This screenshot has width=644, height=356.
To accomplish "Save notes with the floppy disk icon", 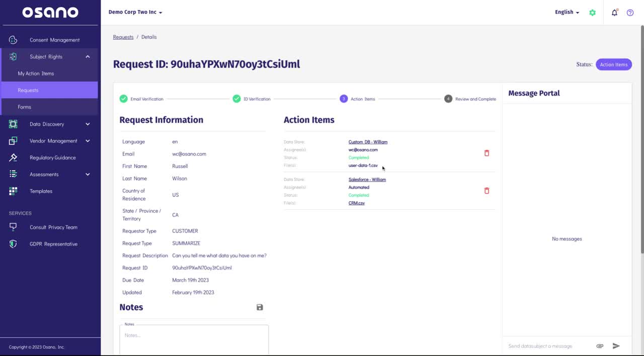I will [x=260, y=307].
